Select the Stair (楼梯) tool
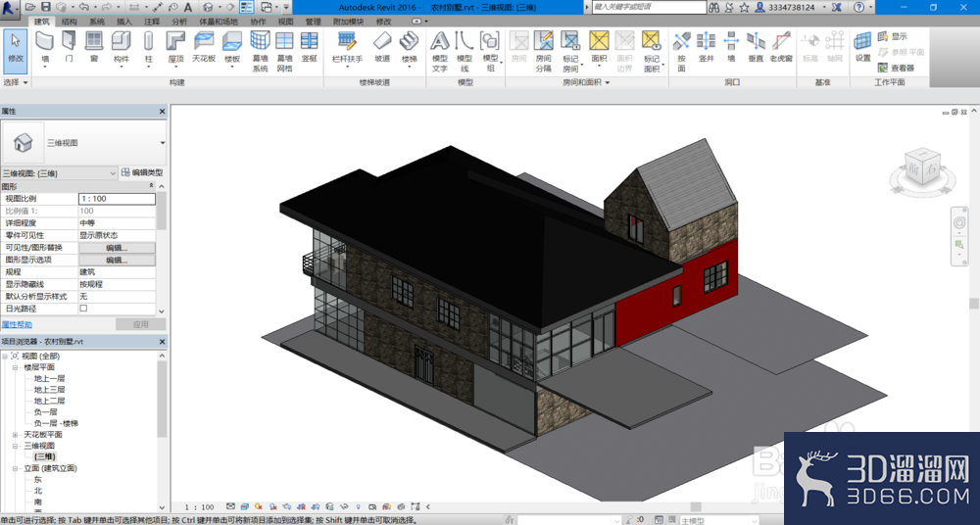 tap(410, 48)
